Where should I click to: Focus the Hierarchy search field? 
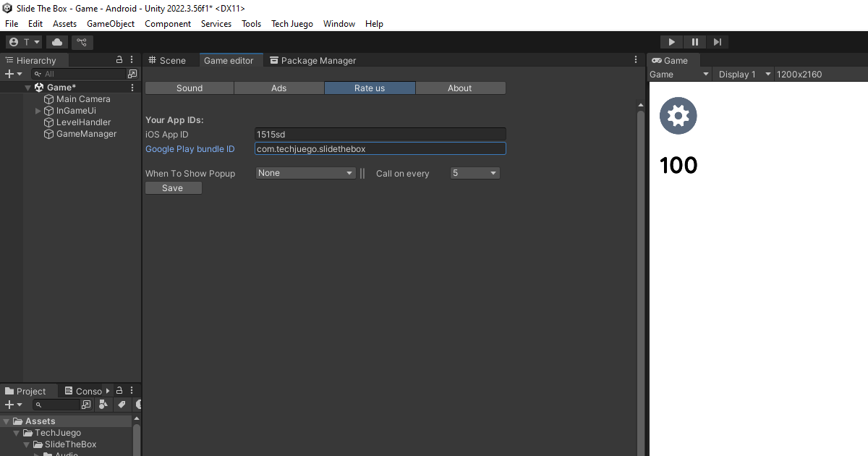[x=79, y=74]
